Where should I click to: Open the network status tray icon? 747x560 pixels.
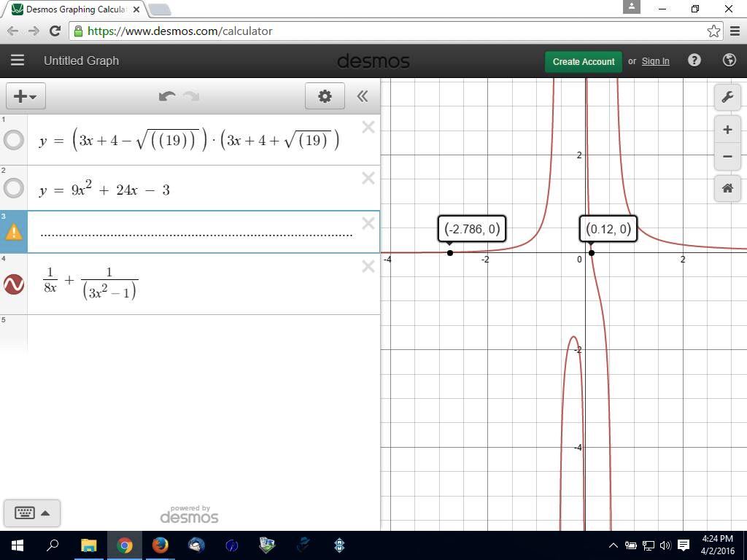tap(649, 545)
